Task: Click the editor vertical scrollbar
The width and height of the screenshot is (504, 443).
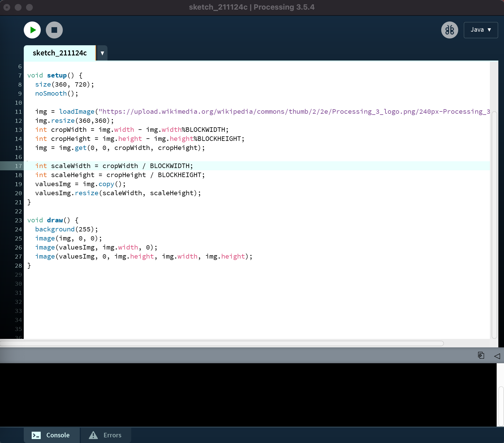Action: [494, 225]
